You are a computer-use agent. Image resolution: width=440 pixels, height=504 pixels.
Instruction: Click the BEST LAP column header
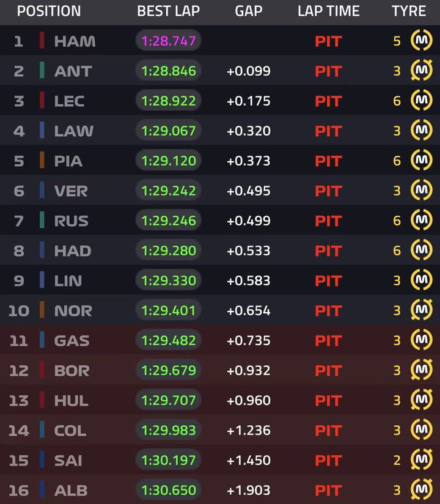[x=168, y=11]
